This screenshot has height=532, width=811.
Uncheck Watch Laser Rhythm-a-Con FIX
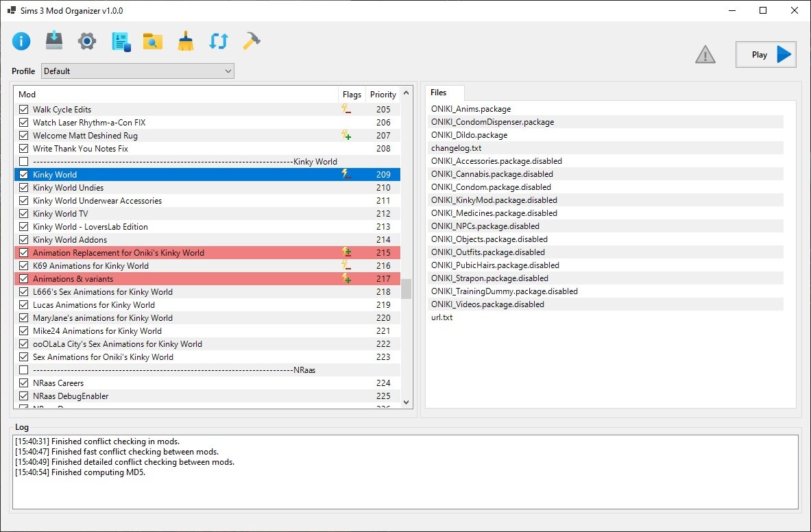[x=23, y=123]
